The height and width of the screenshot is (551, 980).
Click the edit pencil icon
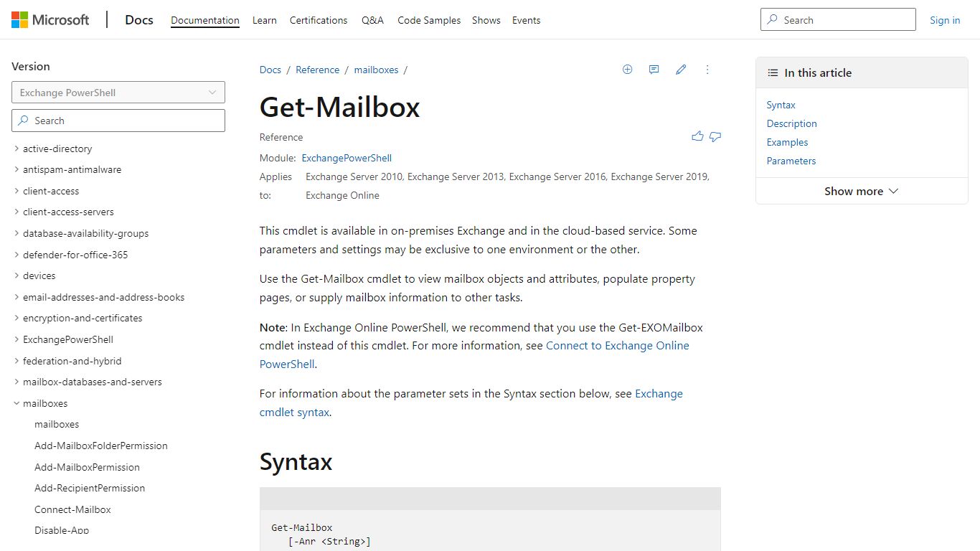coord(681,70)
